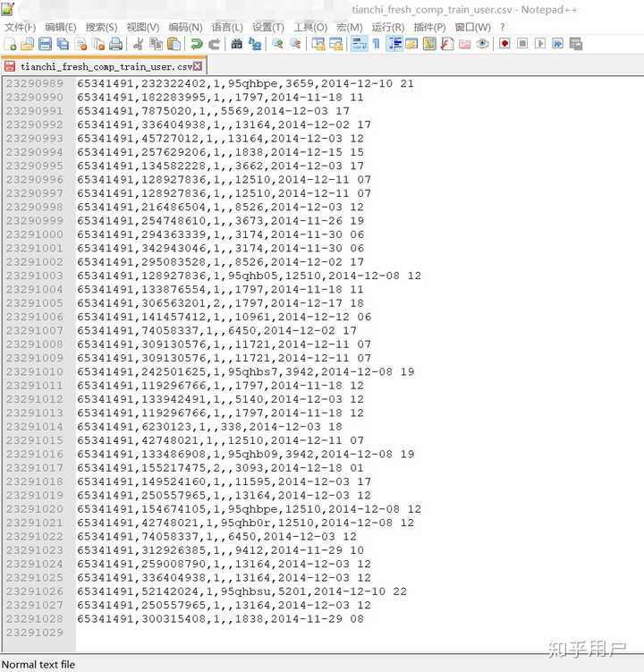Open the user defined language icon
This screenshot has width=644, height=672.
(411, 44)
